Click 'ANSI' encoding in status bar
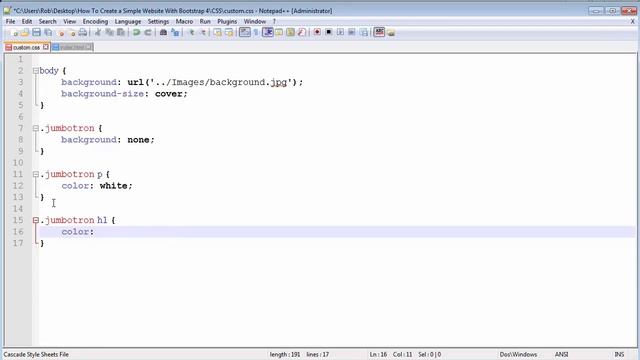 (561, 354)
